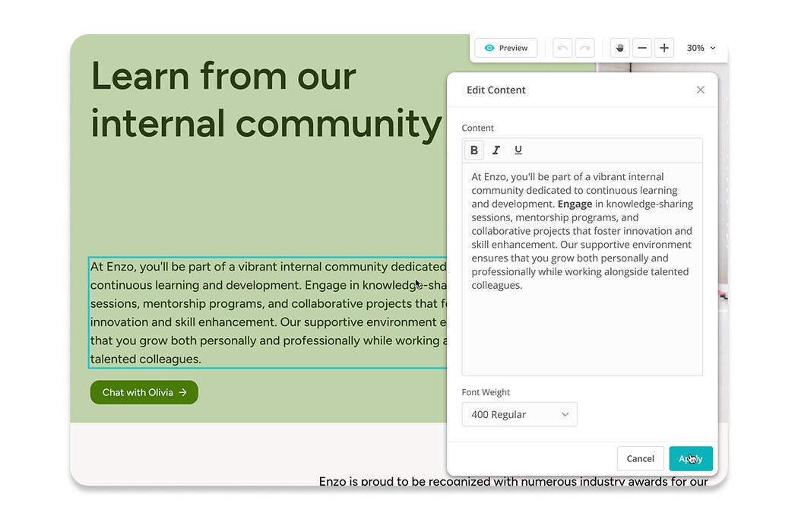
Task: Redo the last change
Action: (585, 48)
